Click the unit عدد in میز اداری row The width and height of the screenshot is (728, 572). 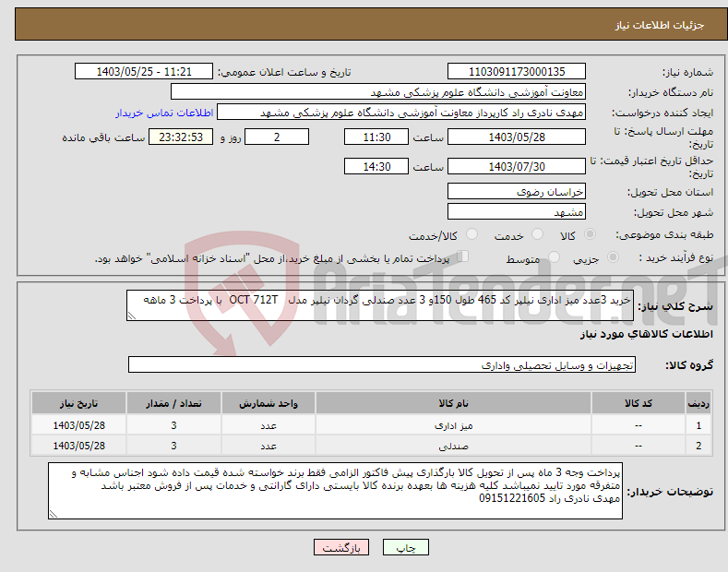click(269, 425)
